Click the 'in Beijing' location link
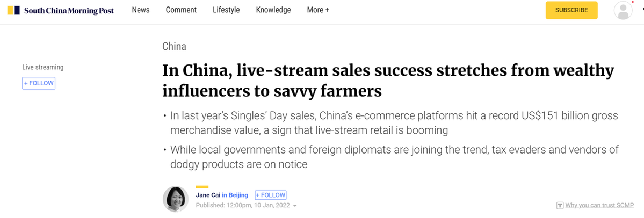 [235, 195]
